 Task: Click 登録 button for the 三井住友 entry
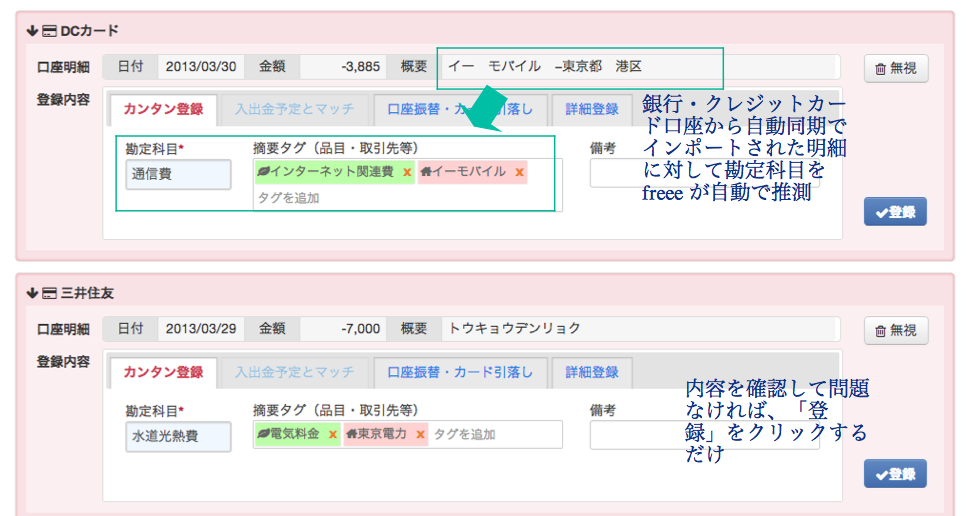[x=895, y=474]
